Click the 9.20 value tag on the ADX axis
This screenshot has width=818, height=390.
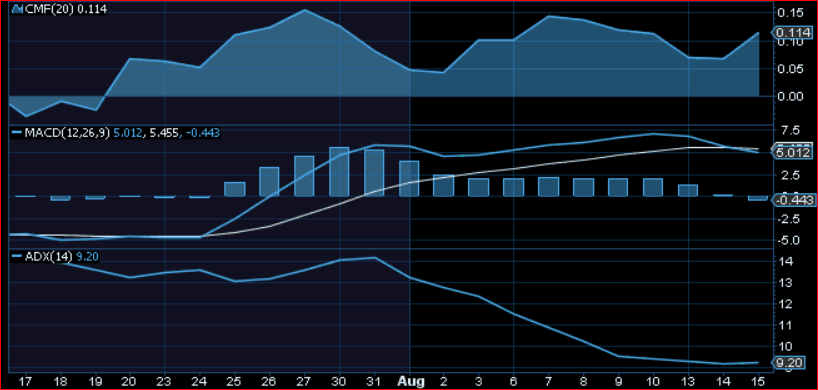click(x=788, y=362)
